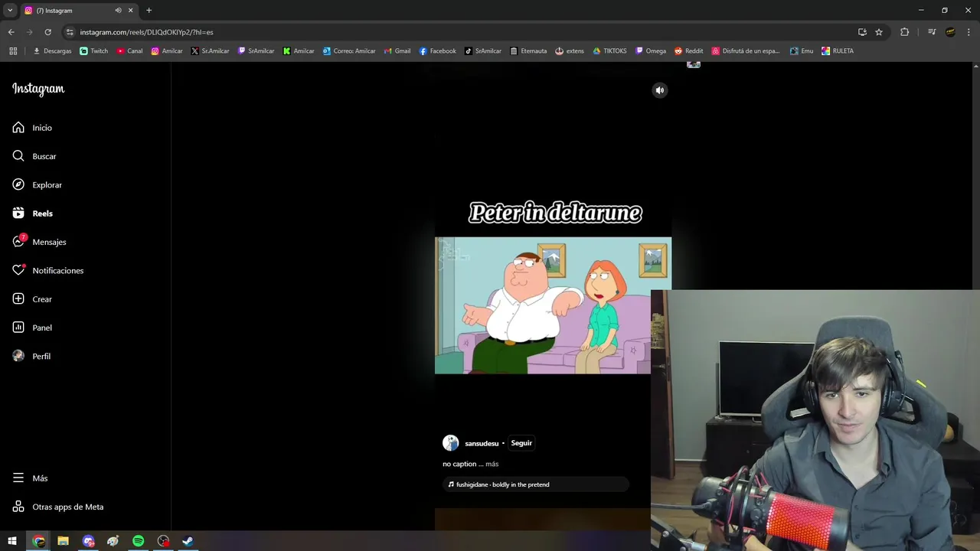Open Otras apps de Meta
This screenshot has height=551, width=980.
click(x=57, y=507)
